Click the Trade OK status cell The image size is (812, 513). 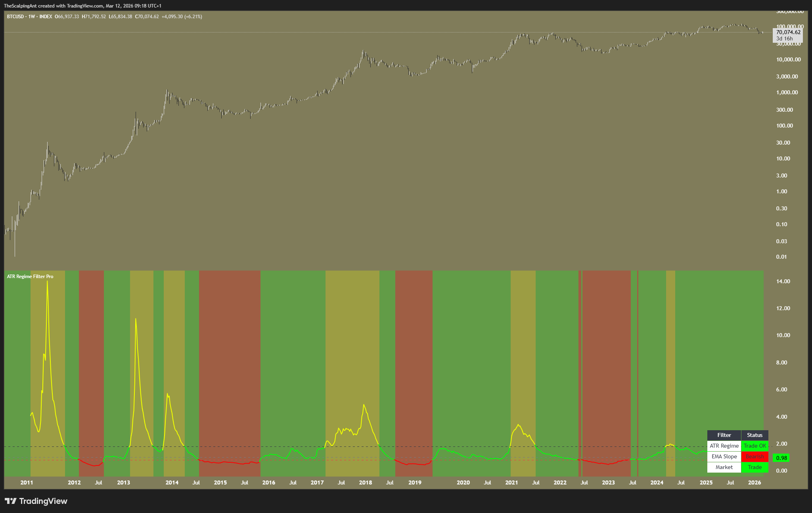coord(755,446)
